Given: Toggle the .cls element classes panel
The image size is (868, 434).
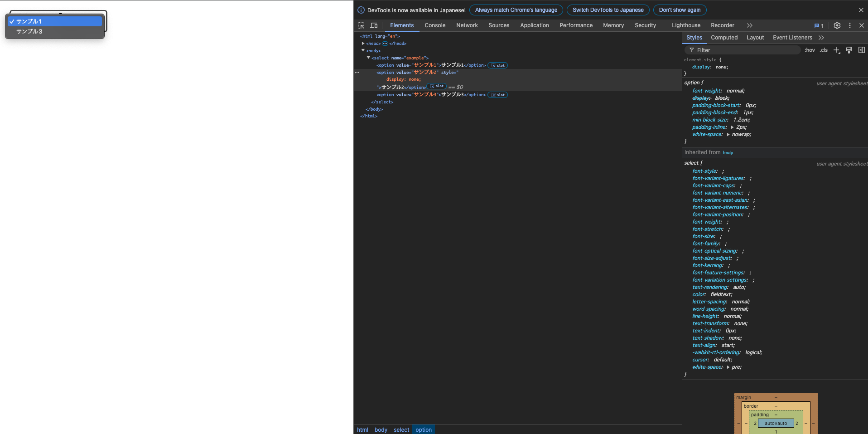Looking at the screenshot, I should (x=824, y=50).
